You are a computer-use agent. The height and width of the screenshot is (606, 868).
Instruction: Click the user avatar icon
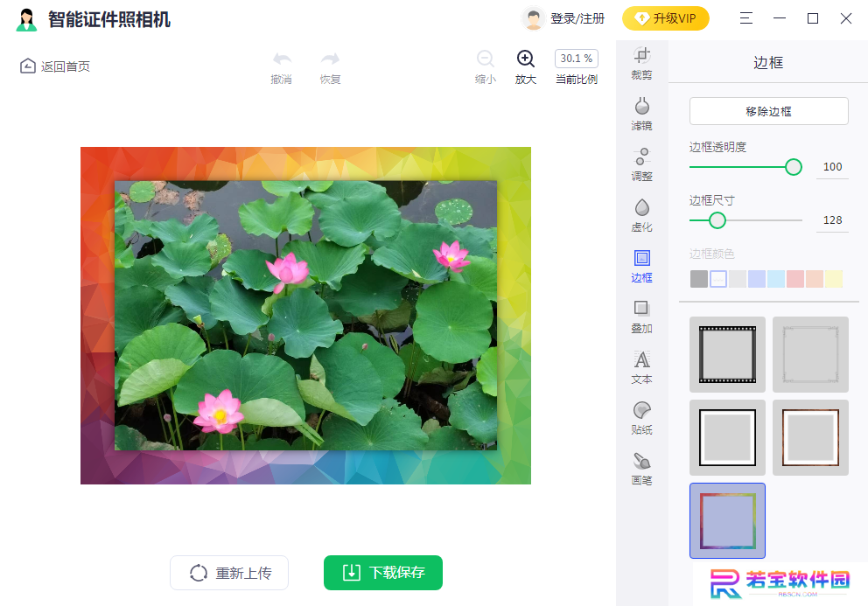point(533,19)
